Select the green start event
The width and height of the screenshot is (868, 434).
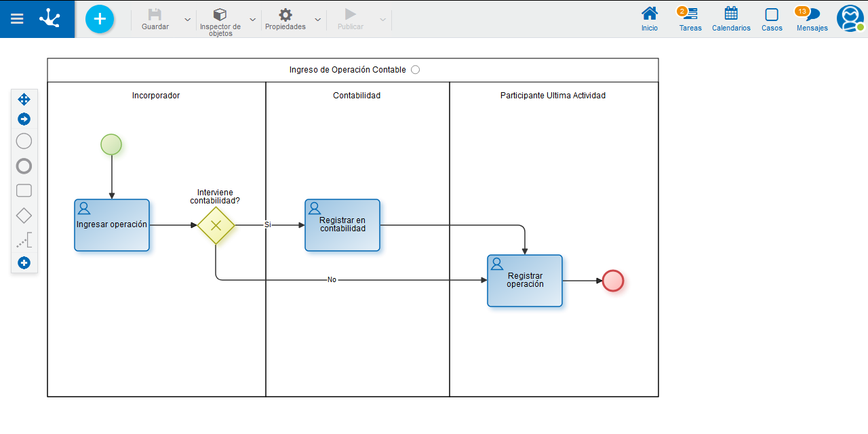coord(111,144)
